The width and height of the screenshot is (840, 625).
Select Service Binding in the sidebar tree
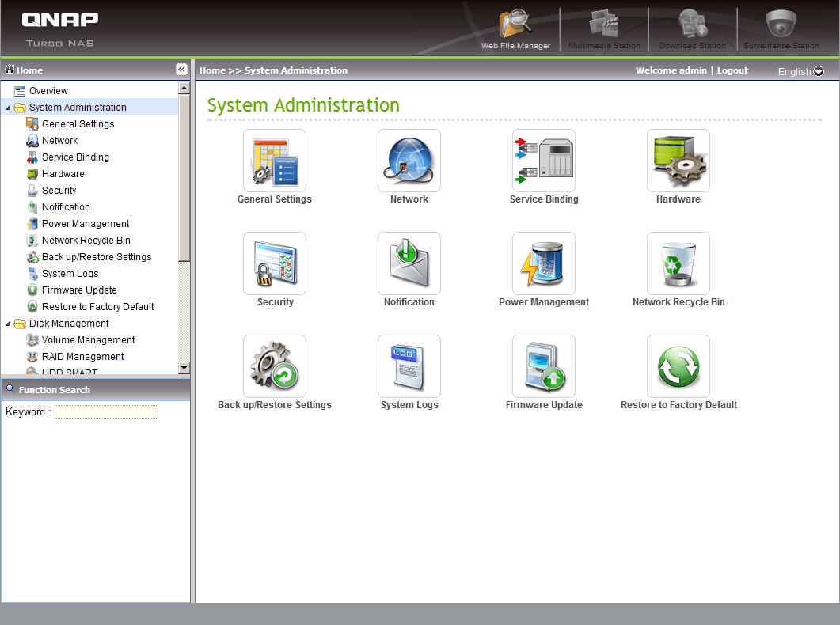point(75,157)
